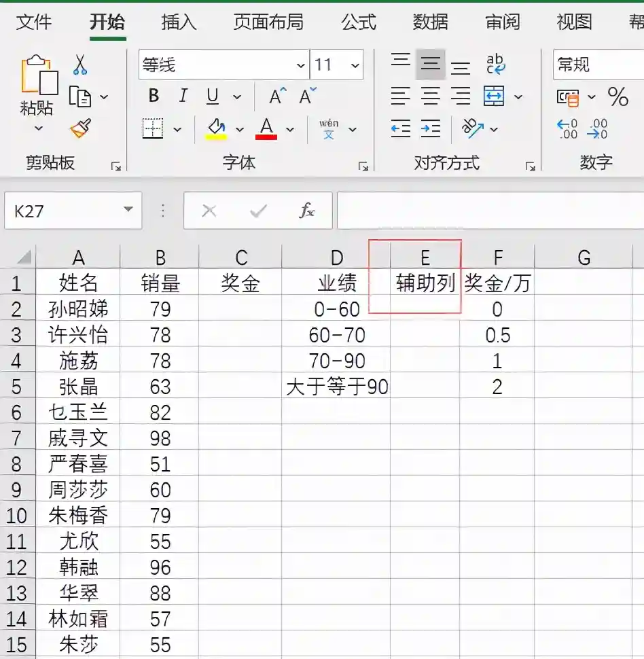Toggle Italic formatting
The width and height of the screenshot is (644, 659).
coord(183,96)
